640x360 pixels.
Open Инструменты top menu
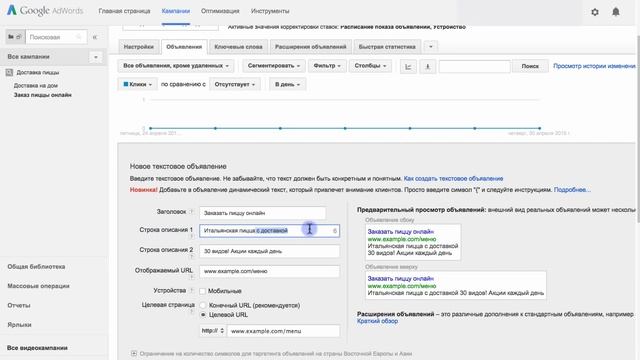tap(270, 11)
